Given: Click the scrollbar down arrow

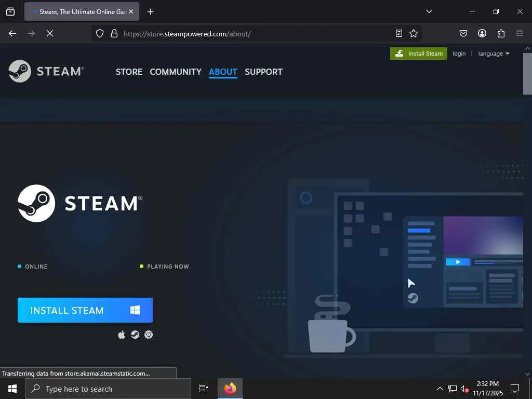Looking at the screenshot, I should click(x=527, y=374).
